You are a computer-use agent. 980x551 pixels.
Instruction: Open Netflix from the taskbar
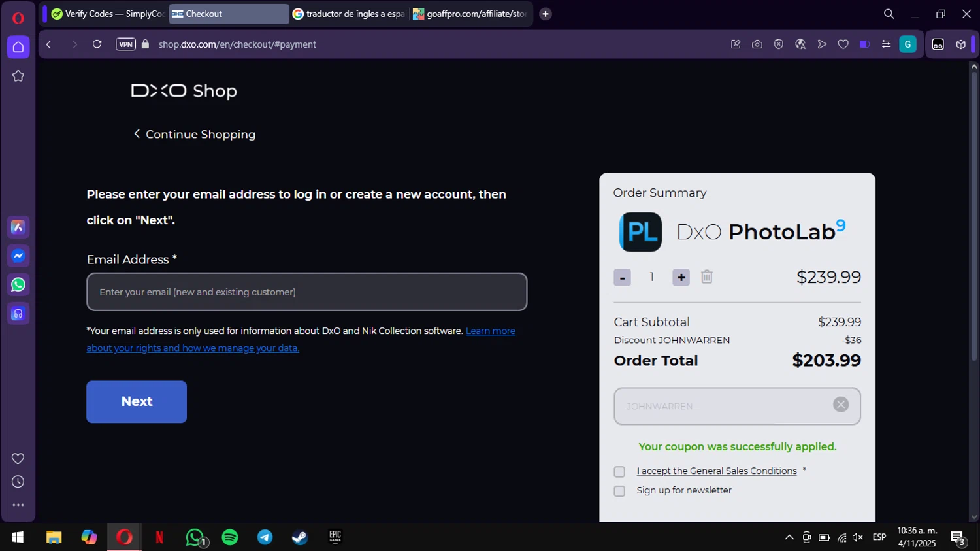159,537
